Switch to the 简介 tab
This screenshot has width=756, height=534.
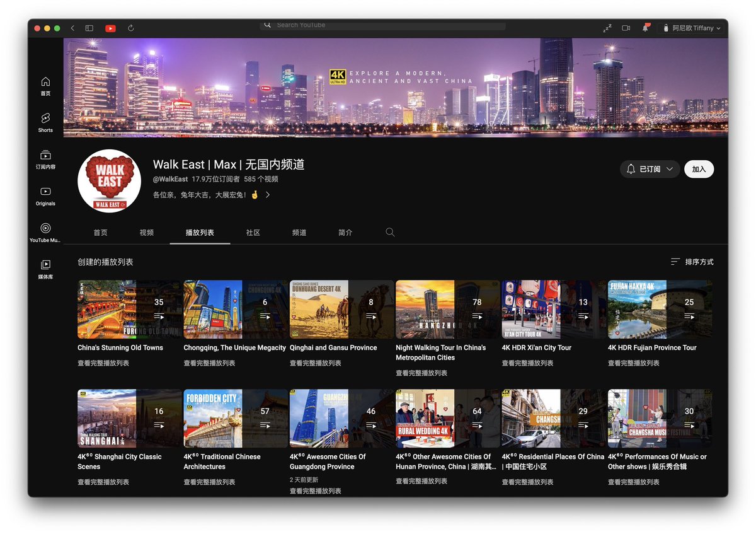(x=345, y=233)
